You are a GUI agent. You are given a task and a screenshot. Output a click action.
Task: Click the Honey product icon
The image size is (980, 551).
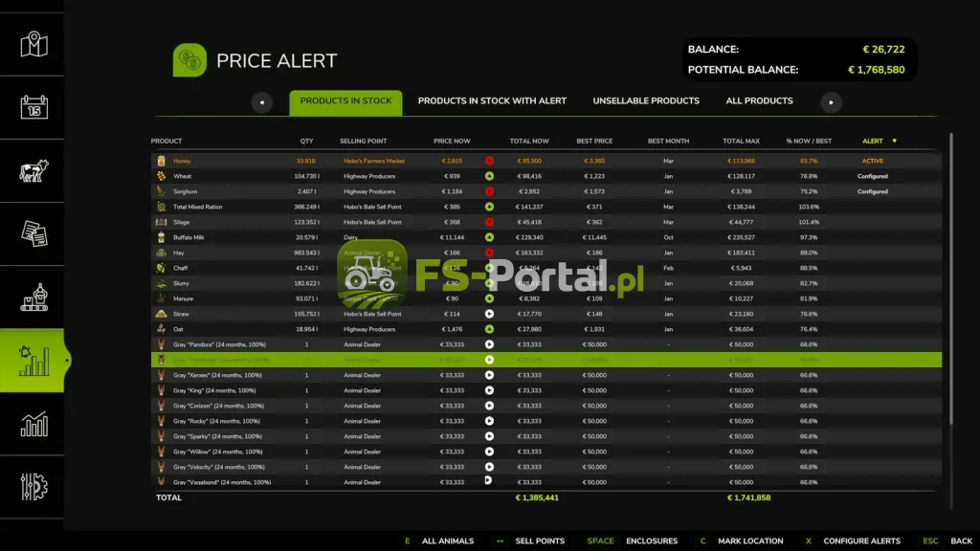pos(161,161)
